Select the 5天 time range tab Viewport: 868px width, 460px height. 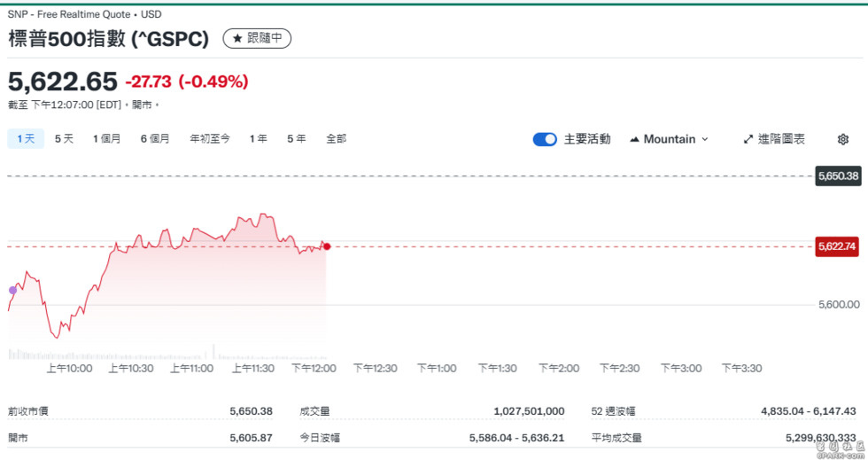click(64, 138)
